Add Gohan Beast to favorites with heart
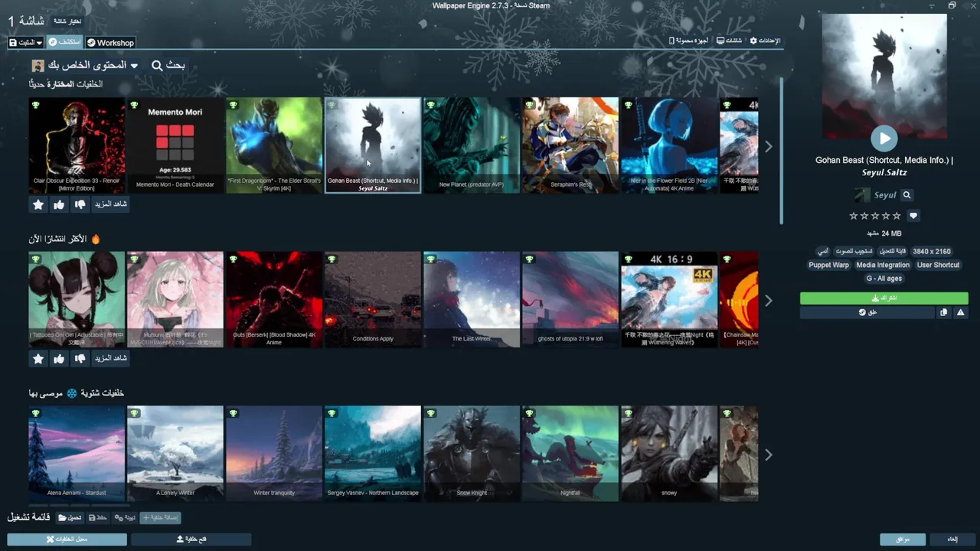Image resolution: width=980 pixels, height=551 pixels. point(913,216)
